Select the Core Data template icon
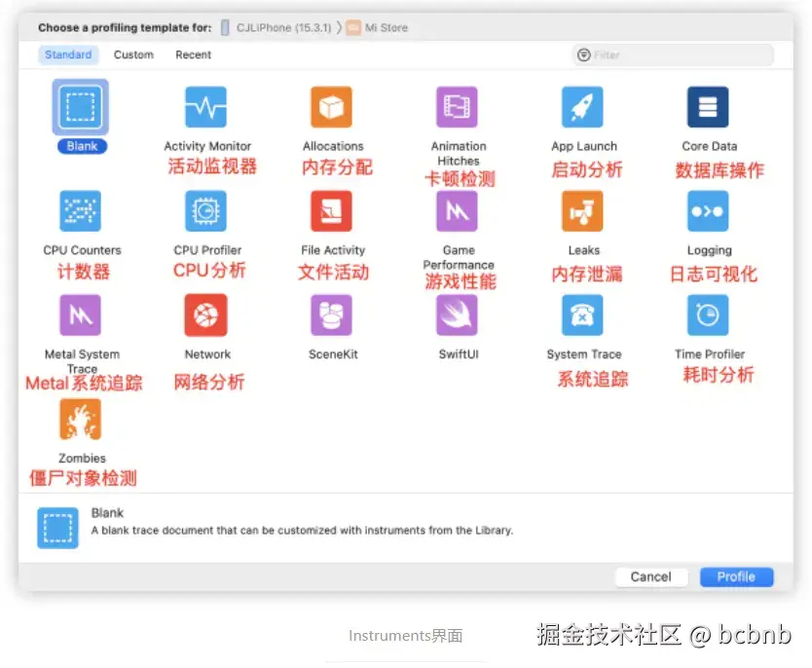Screen dimensions: 812x668 point(708,107)
